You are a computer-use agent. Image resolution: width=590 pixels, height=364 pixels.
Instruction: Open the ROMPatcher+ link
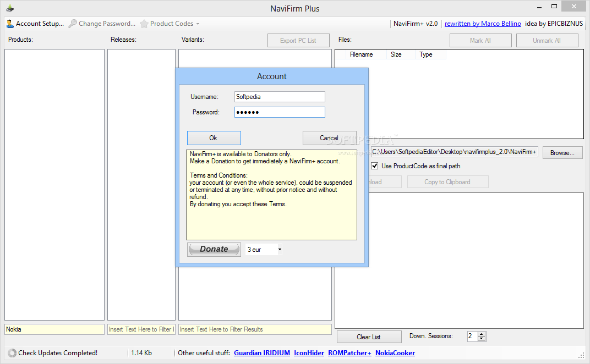349,352
